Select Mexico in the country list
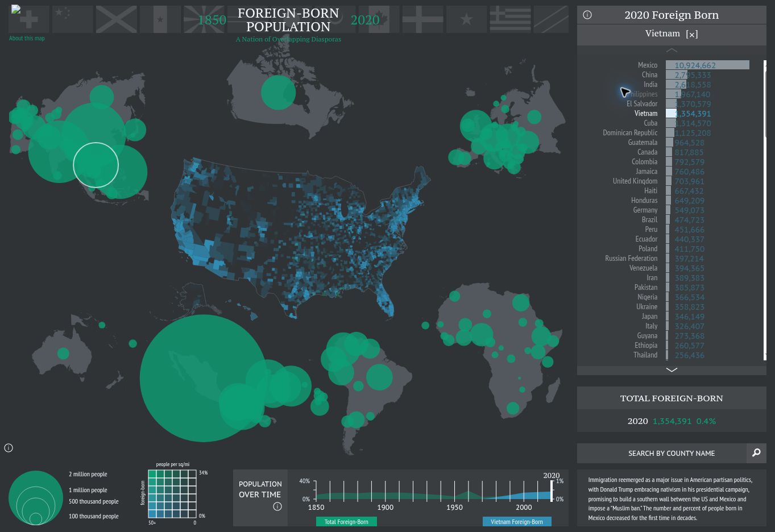 (x=648, y=65)
